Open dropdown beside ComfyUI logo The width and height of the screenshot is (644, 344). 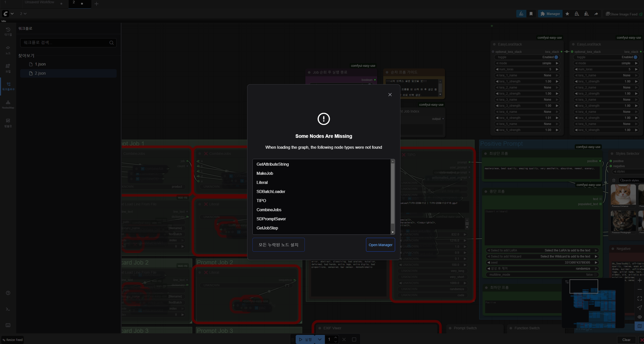[x=12, y=14]
